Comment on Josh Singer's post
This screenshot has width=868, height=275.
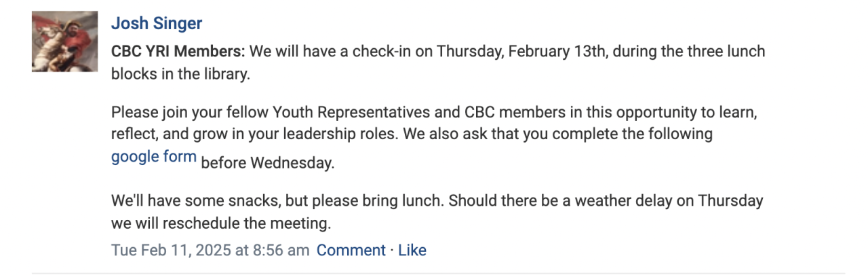[351, 250]
